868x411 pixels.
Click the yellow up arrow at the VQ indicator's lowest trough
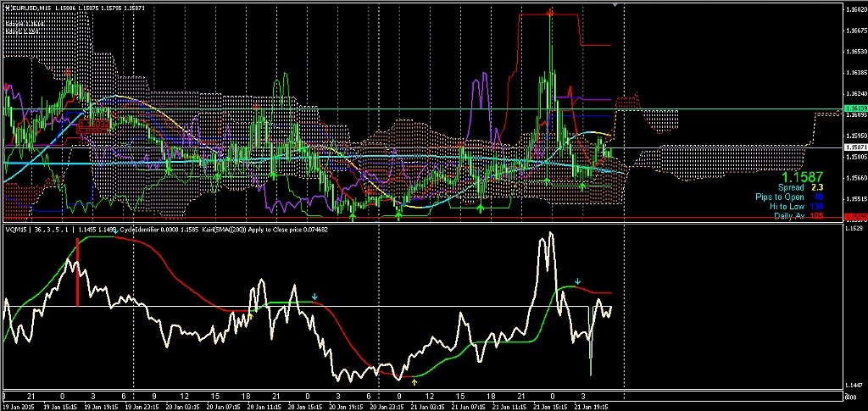tap(415, 381)
